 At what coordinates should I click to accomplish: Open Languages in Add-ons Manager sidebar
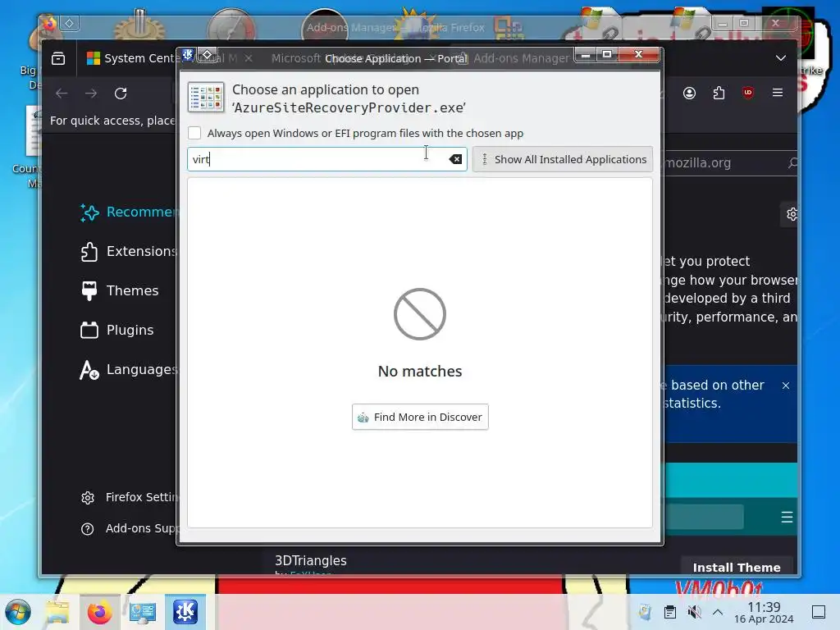(x=129, y=369)
